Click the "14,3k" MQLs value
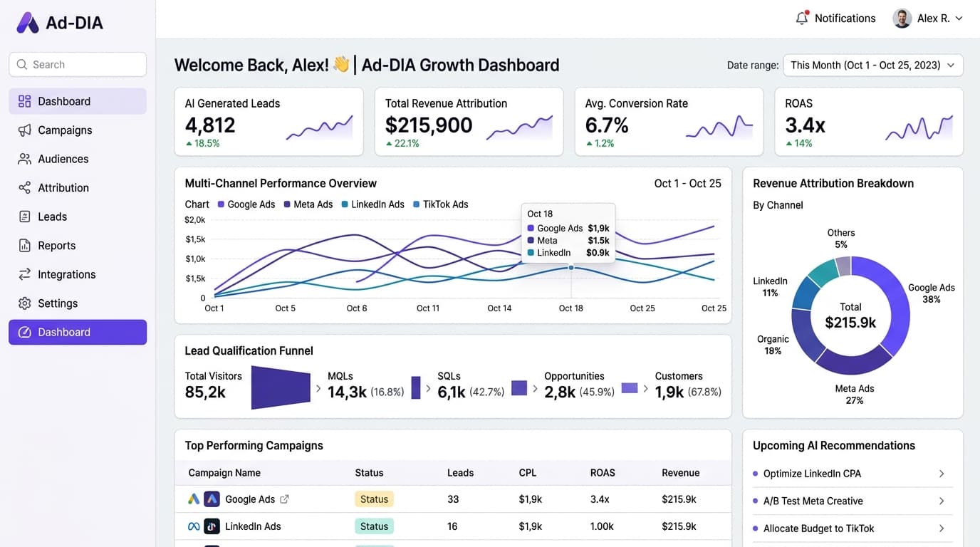Viewport: 980px width, 547px height. 347,392
